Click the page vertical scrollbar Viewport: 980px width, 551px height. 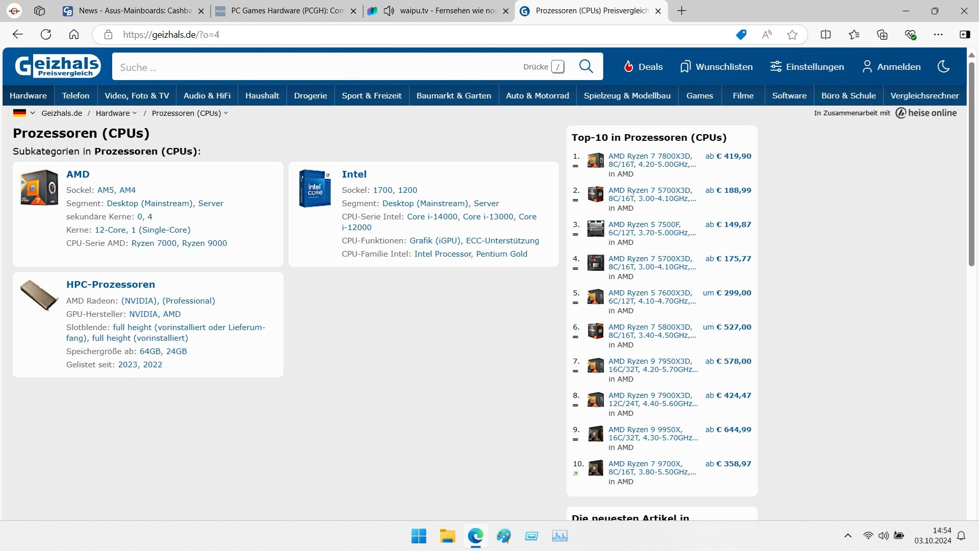pyautogui.click(x=971, y=163)
